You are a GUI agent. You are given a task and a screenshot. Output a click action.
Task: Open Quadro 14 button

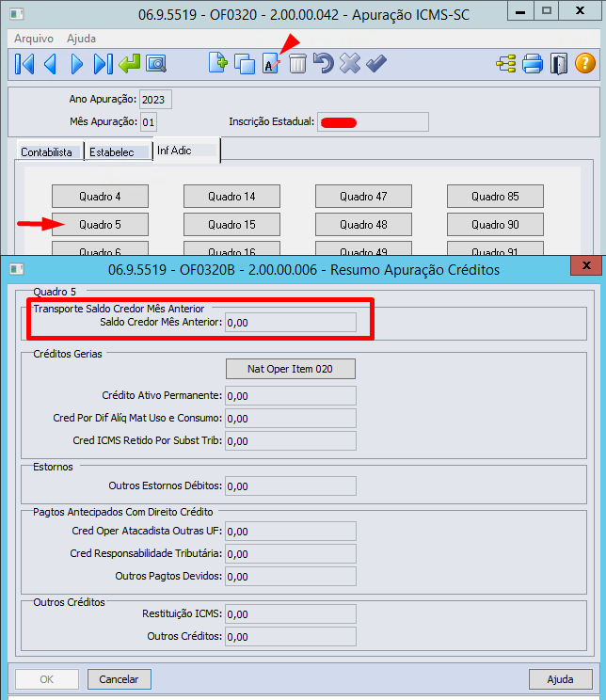tap(231, 197)
